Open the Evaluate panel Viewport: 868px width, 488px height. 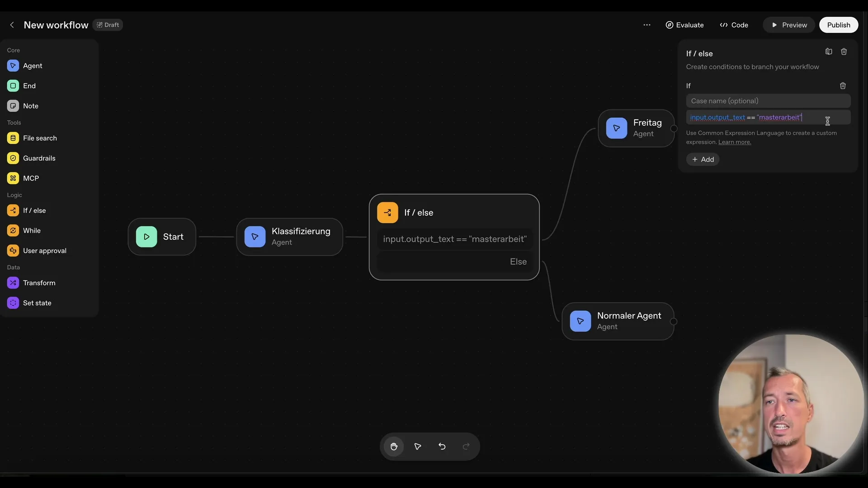click(684, 25)
